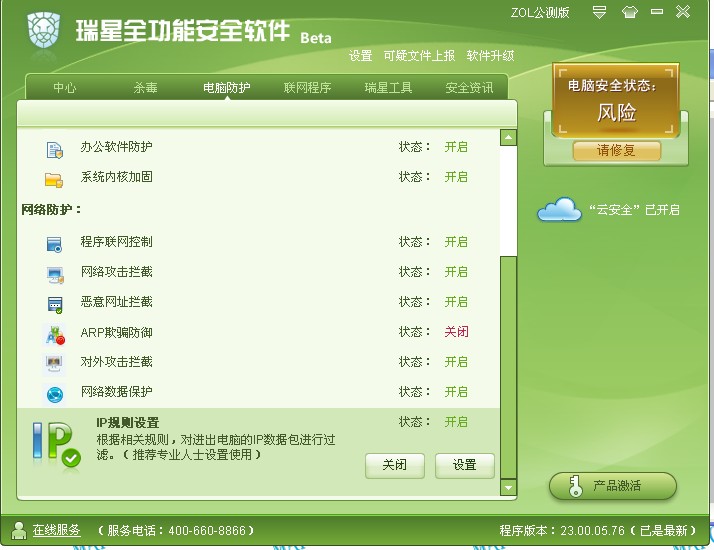Click the IP规则设置 title text
The height and width of the screenshot is (550, 714).
point(128,423)
